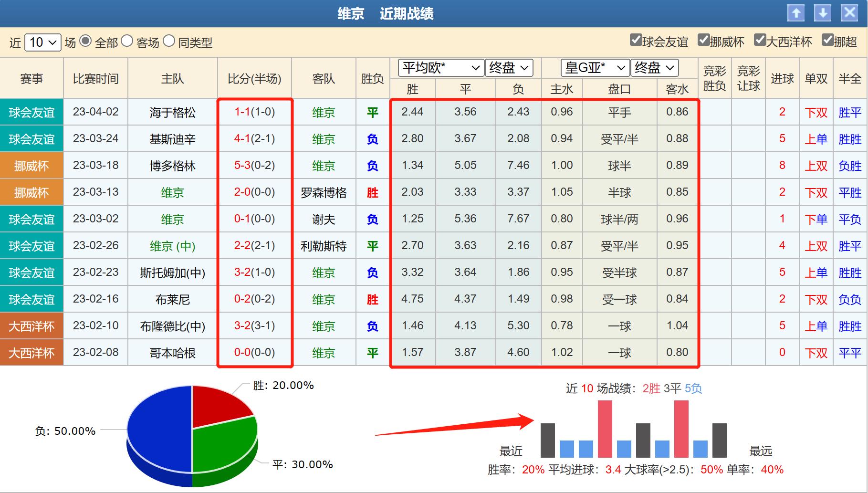Click the up arrow icon in the title bar
Viewport: 868px width, 493px height.
coord(796,13)
